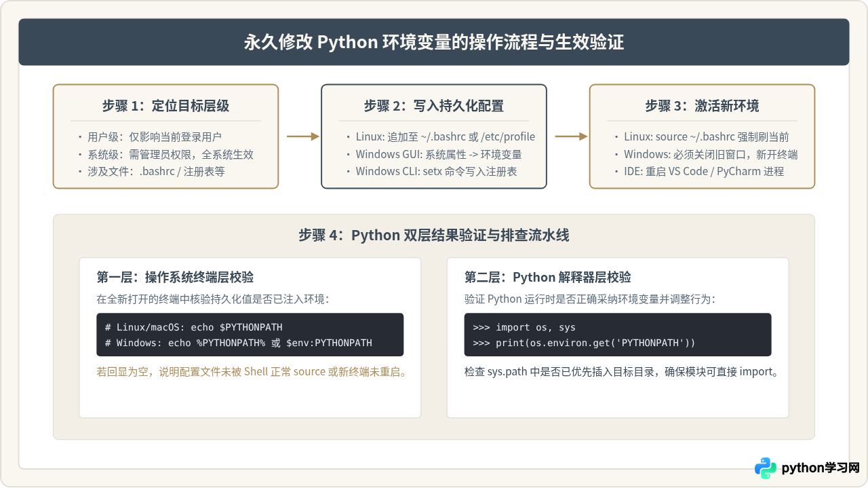Click heading 第一层：操作系统终端层校验
The height and width of the screenshot is (488, 868).
(x=176, y=277)
